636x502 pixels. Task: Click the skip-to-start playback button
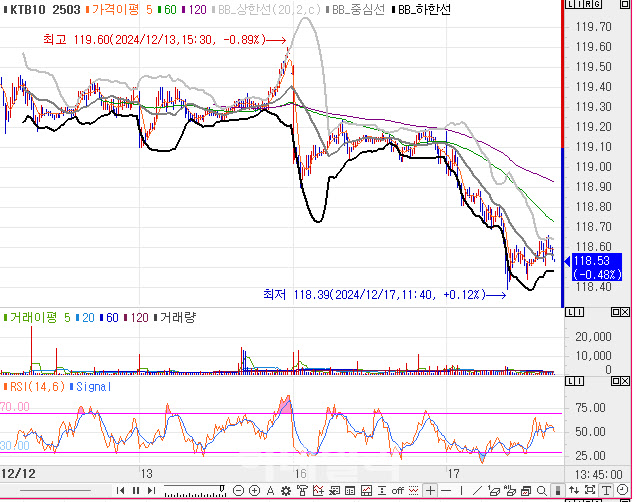click(122, 490)
